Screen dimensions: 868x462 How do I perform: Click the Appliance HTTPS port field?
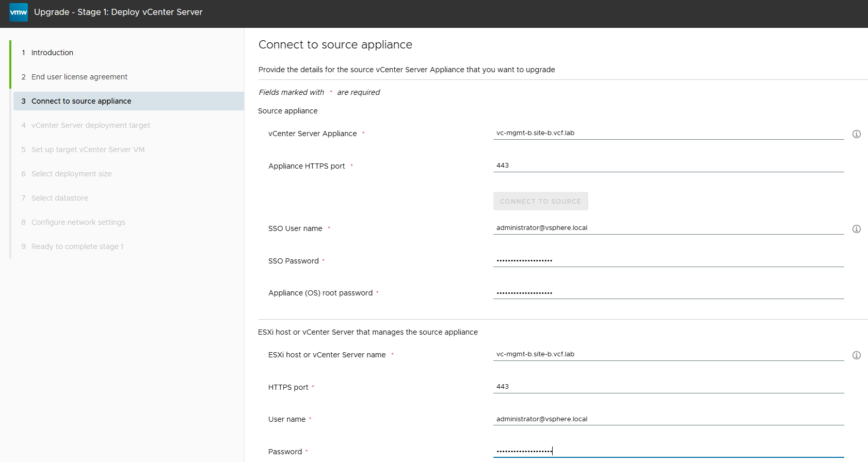point(668,166)
